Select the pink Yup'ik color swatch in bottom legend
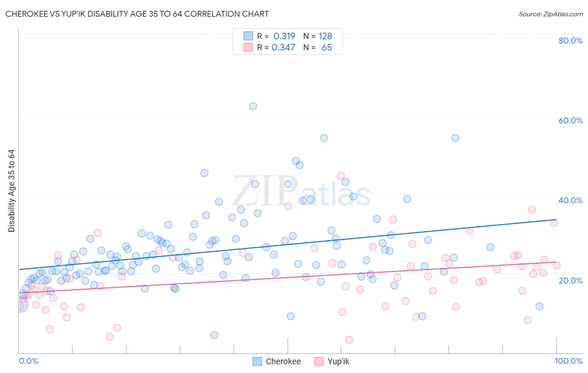588x373 pixels. coord(319,361)
